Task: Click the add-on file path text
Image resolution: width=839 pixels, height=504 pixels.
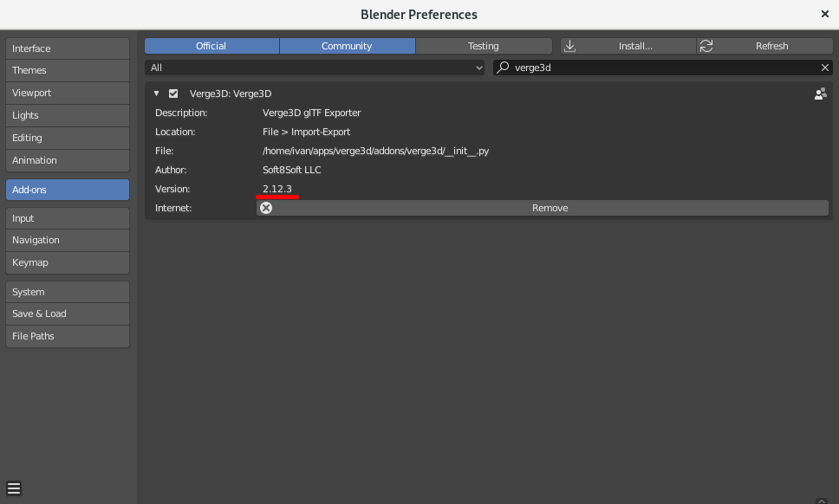Action: [375, 152]
